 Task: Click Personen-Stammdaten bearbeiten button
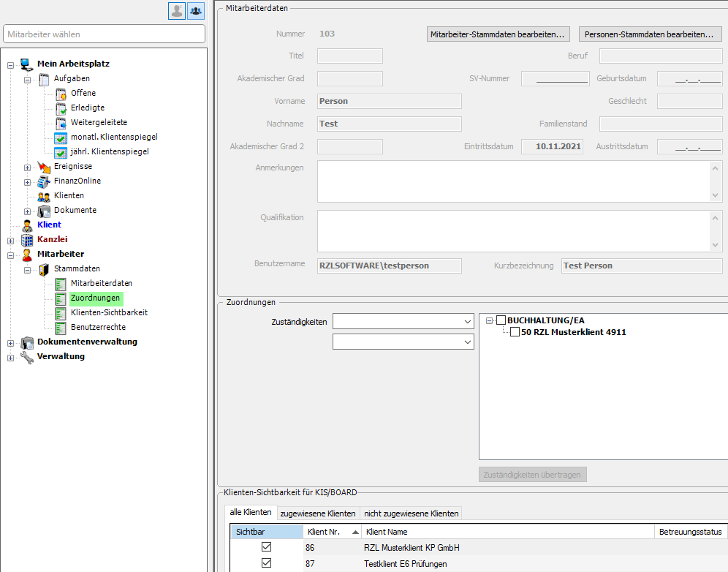[x=650, y=34]
